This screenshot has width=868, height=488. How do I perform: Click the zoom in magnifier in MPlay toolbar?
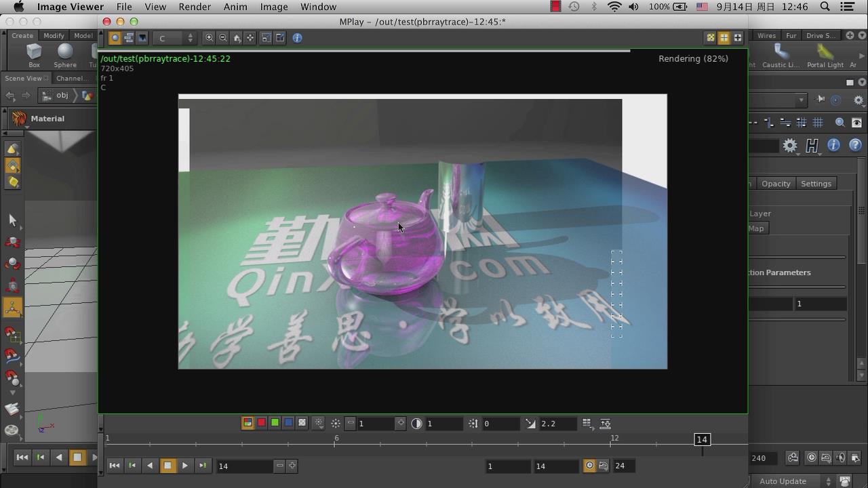point(210,38)
